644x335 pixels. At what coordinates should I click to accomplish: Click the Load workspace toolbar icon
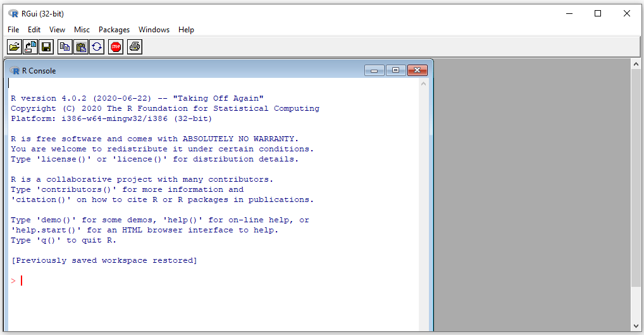point(30,46)
